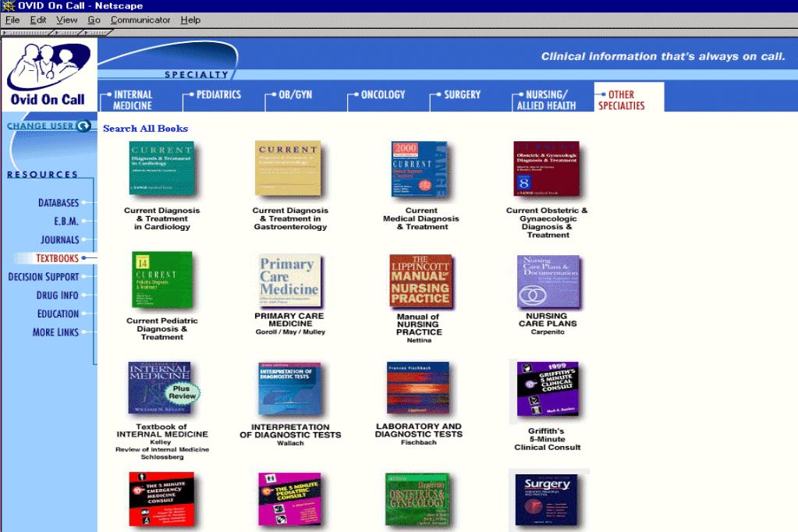The width and height of the screenshot is (798, 532).
Task: Click 'Textbook of INTERNAL MEDICINE' title text
Action: 161,430
